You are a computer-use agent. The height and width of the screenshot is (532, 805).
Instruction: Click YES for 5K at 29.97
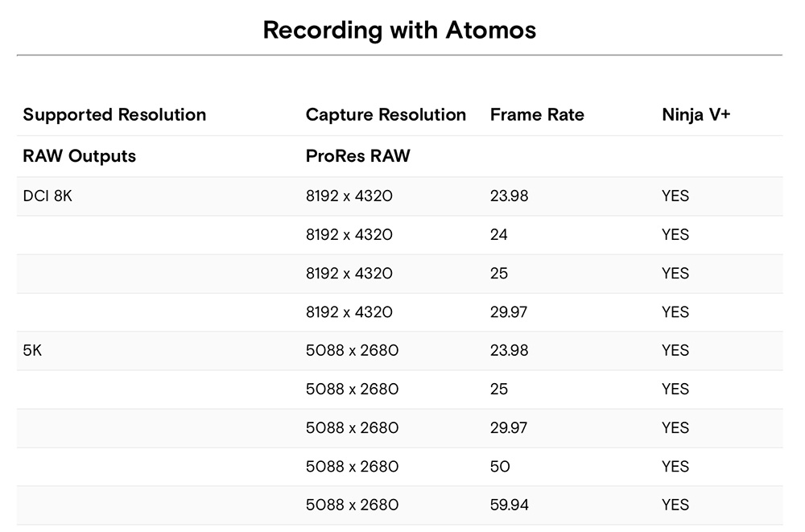675,427
